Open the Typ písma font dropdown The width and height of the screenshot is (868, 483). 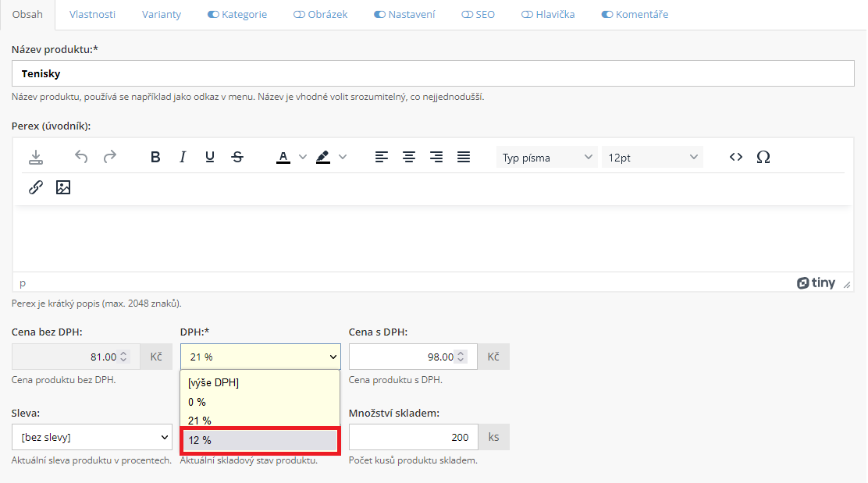coord(547,158)
